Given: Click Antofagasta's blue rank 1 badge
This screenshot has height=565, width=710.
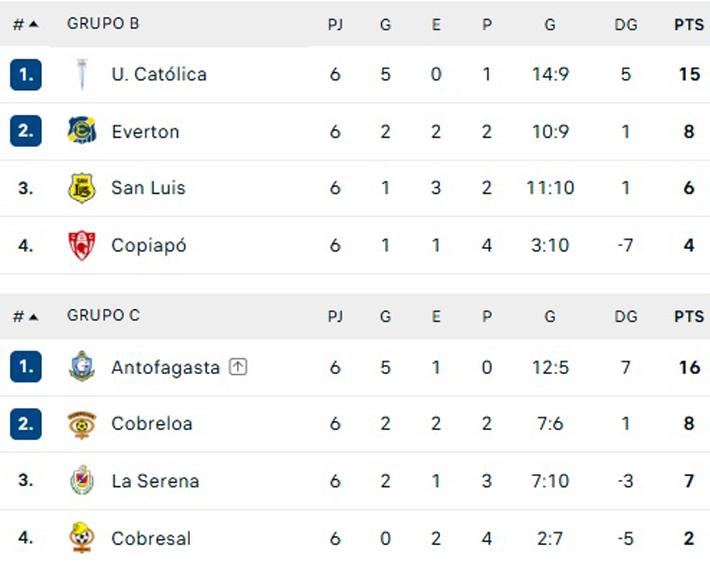Looking at the screenshot, I should point(26,367).
